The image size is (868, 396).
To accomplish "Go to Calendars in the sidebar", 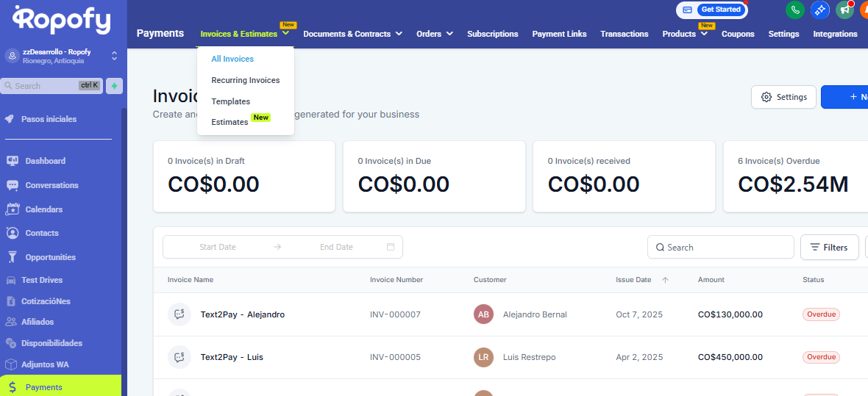I will click(43, 209).
